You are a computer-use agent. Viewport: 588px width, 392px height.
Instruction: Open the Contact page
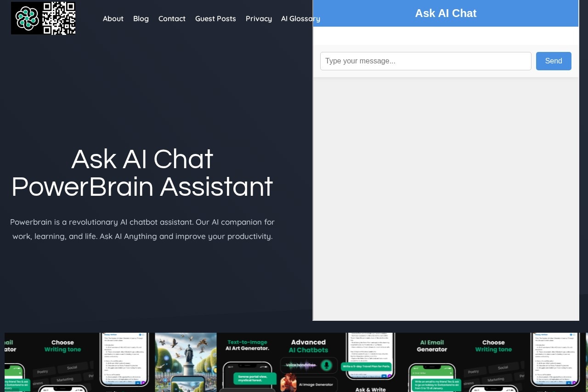pos(172,18)
